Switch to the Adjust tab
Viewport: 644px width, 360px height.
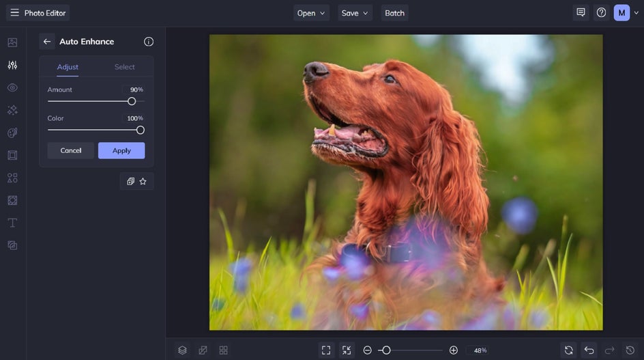click(x=68, y=67)
